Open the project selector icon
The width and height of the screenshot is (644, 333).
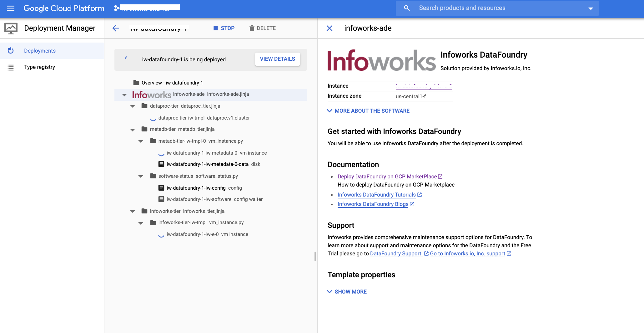click(116, 8)
